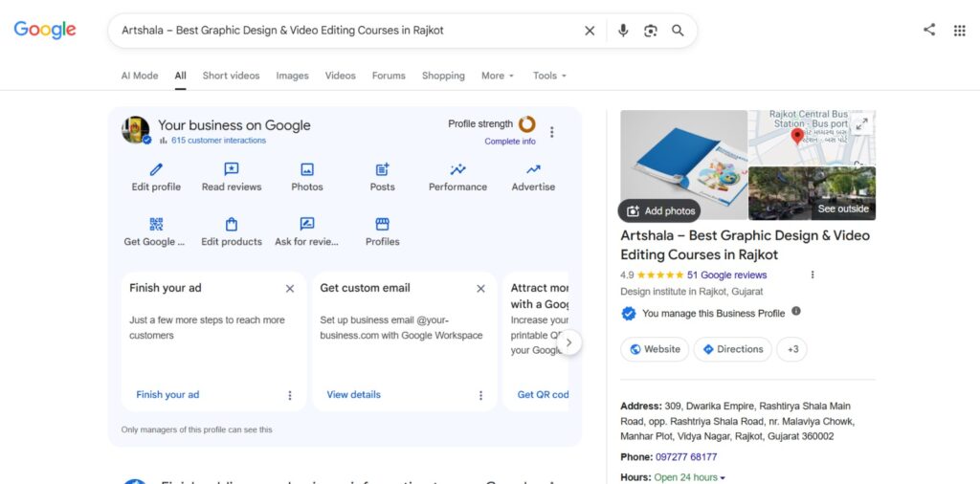The height and width of the screenshot is (484, 980).
Task: Open 615 customer interactions link
Action: click(x=218, y=141)
